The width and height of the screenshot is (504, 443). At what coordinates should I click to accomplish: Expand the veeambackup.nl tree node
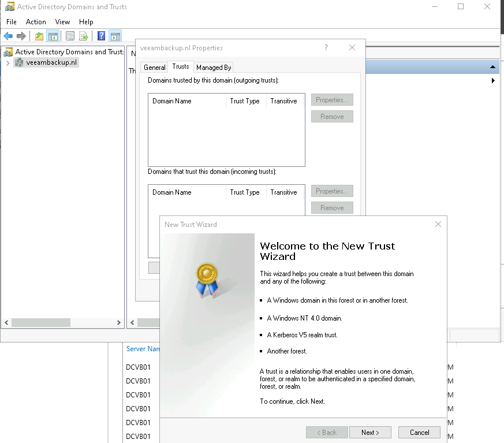point(8,63)
